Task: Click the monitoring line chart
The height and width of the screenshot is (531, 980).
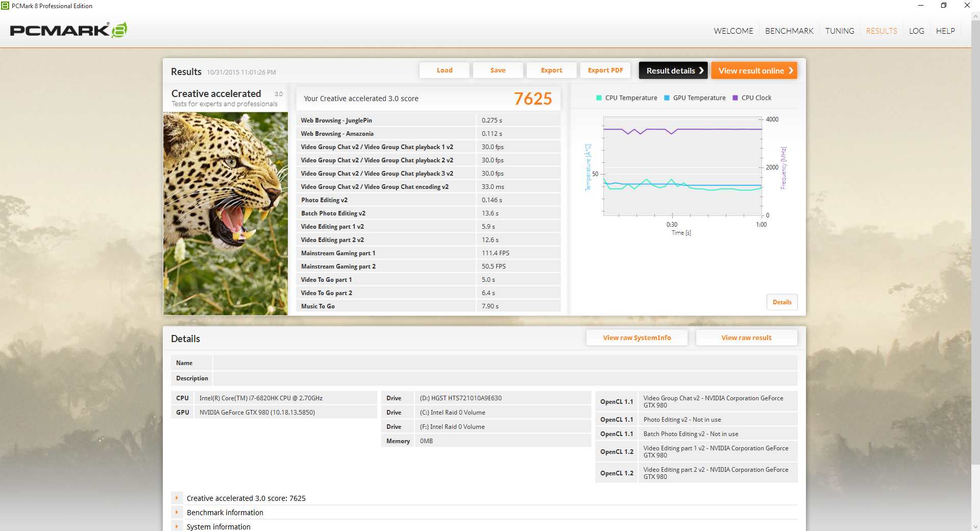Action: (x=682, y=166)
